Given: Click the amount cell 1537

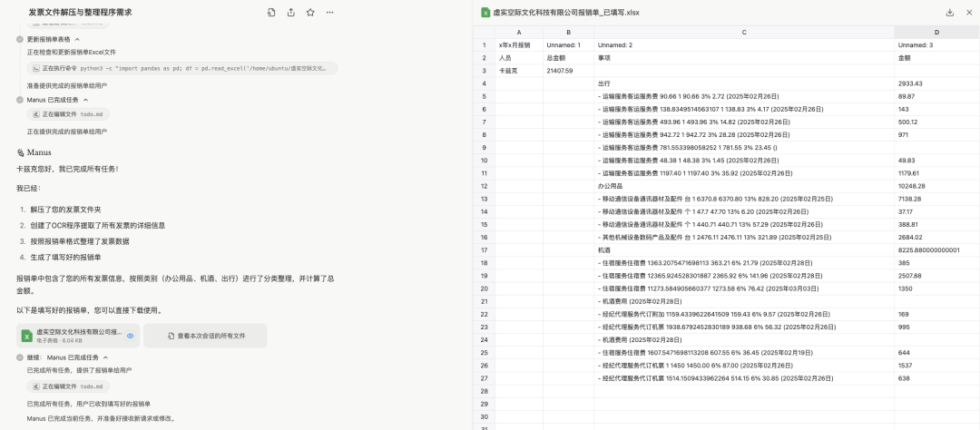Looking at the screenshot, I should tap(936, 366).
